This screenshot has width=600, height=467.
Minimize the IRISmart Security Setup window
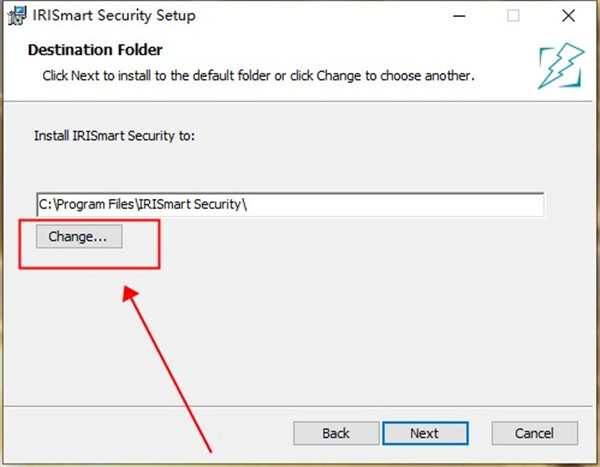pos(459,16)
